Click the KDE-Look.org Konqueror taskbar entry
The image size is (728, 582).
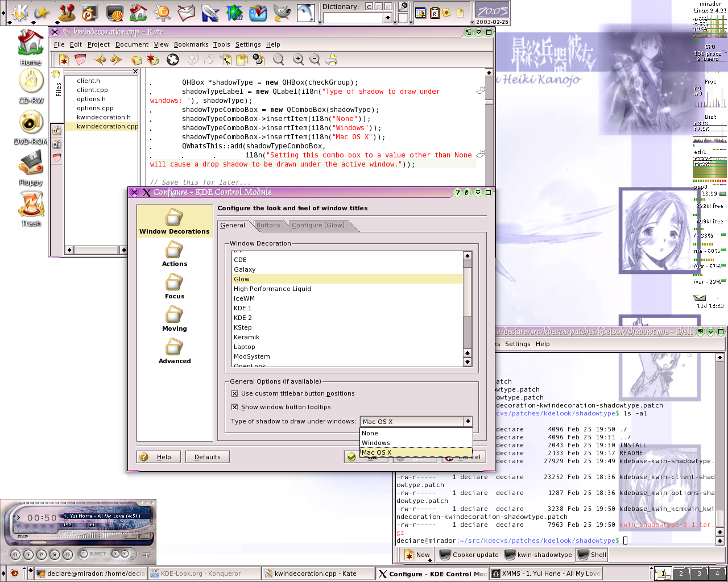click(205, 573)
